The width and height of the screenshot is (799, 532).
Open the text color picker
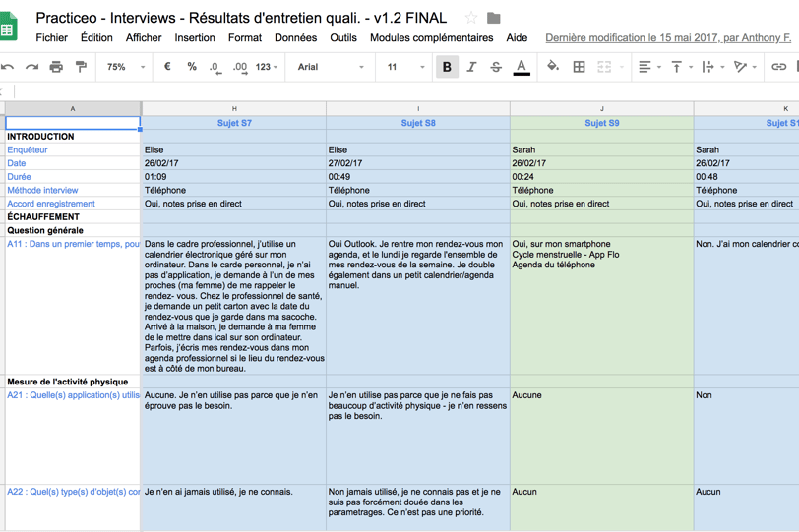(x=522, y=67)
